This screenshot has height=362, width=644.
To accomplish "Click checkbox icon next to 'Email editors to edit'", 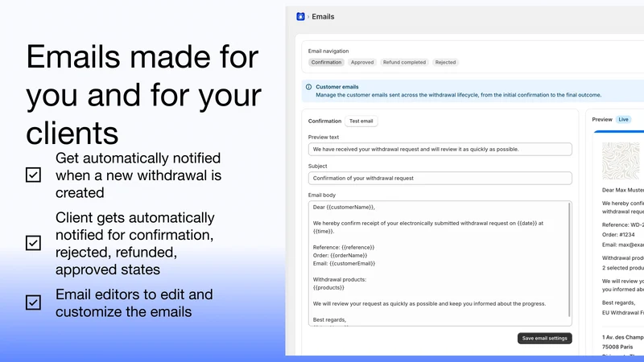I will (x=33, y=302).
